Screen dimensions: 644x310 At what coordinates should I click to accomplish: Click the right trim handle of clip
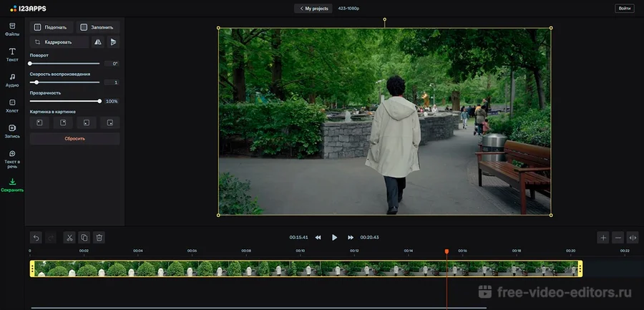tap(580, 268)
